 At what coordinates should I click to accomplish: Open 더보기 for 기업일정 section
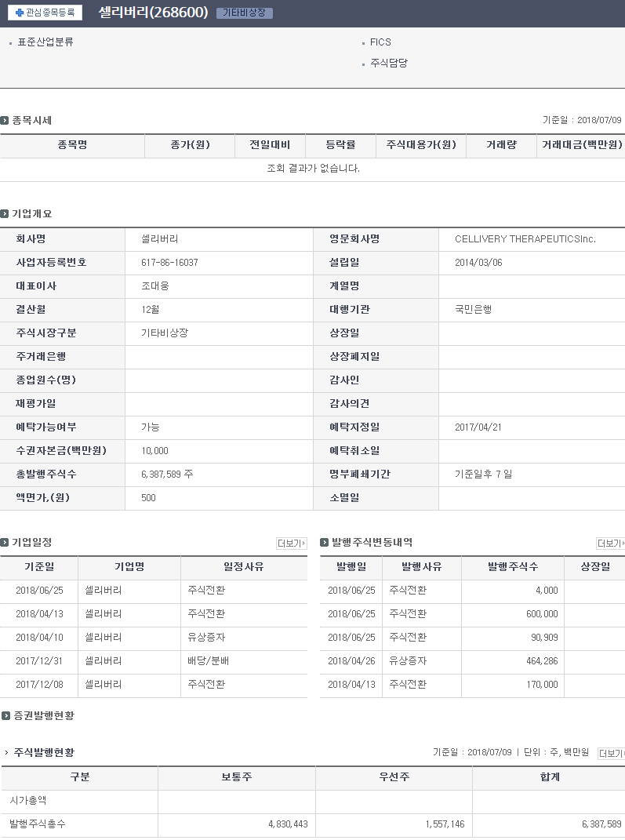[292, 544]
